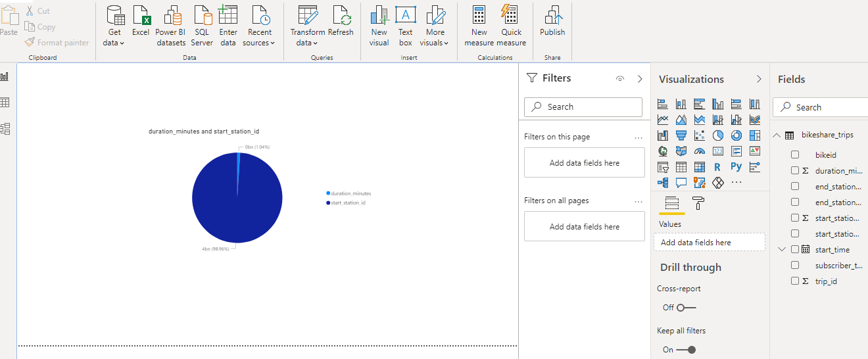The image size is (868, 359).
Task: Get more visuals via ellipsis
Action: click(x=736, y=183)
